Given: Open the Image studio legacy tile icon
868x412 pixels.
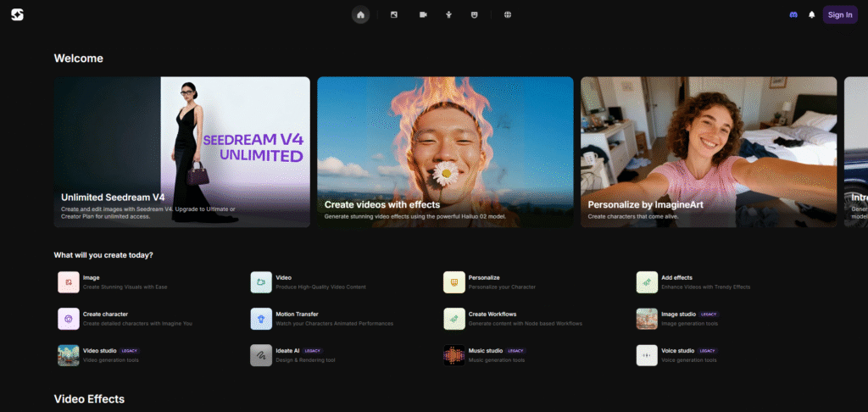Looking at the screenshot, I should click(647, 319).
